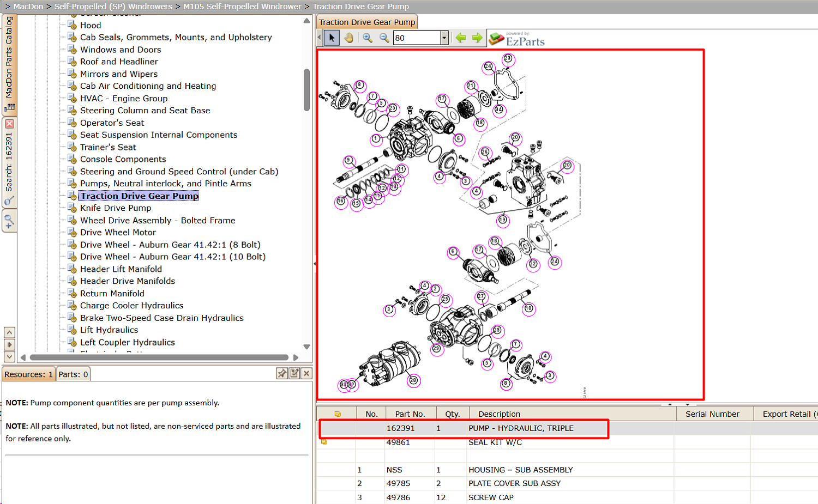
Task: Click the MacDon breadcrumb link
Action: [28, 7]
